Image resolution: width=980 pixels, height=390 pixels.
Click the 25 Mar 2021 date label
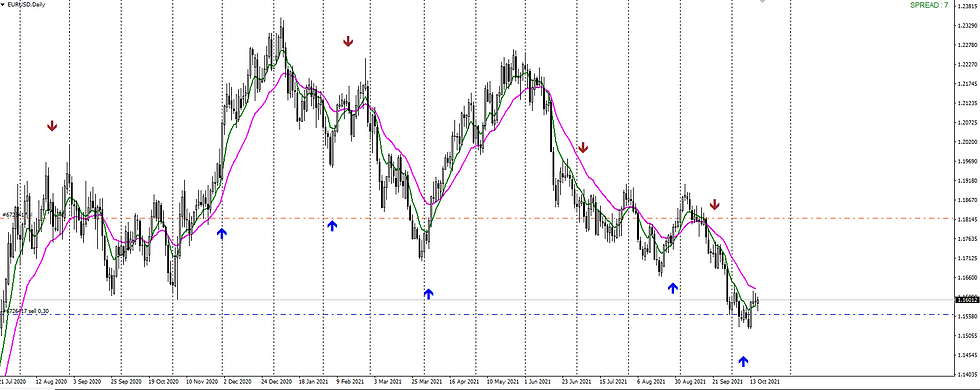tap(427, 380)
